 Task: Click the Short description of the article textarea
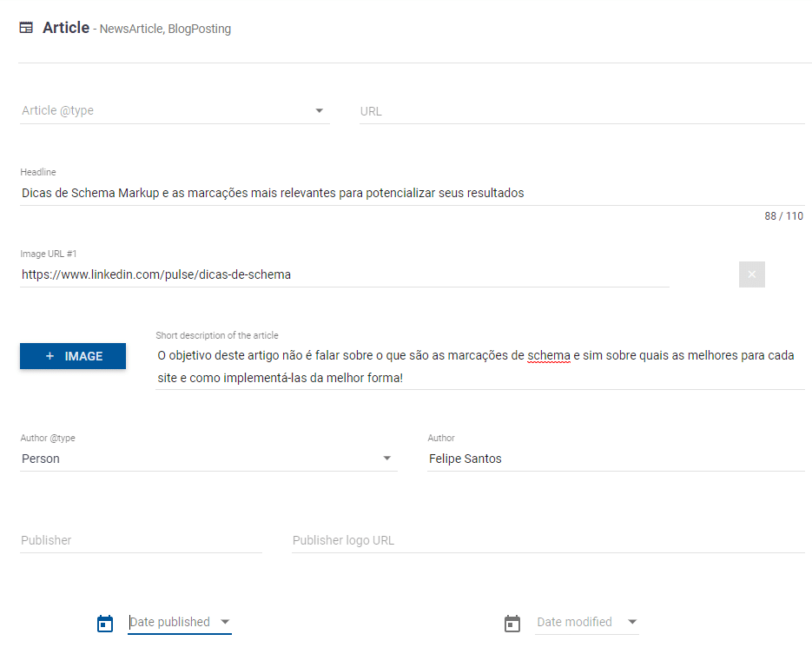[x=479, y=367]
